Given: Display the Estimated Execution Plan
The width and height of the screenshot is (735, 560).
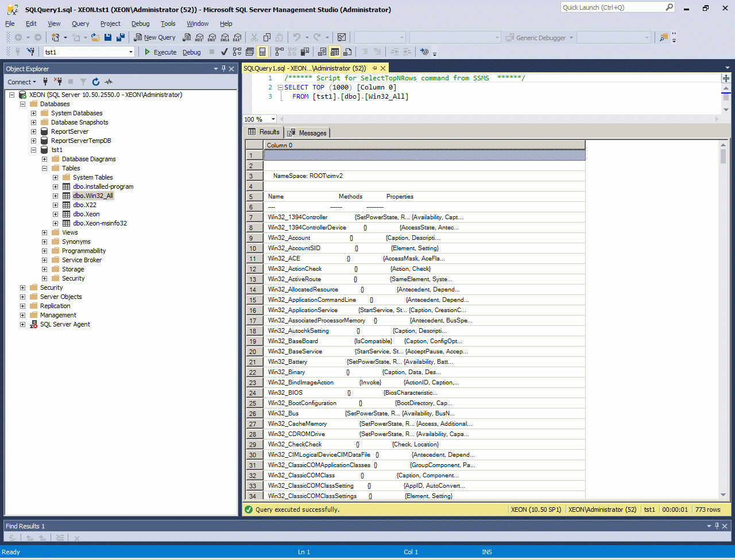Looking at the screenshot, I should pyautogui.click(x=237, y=52).
